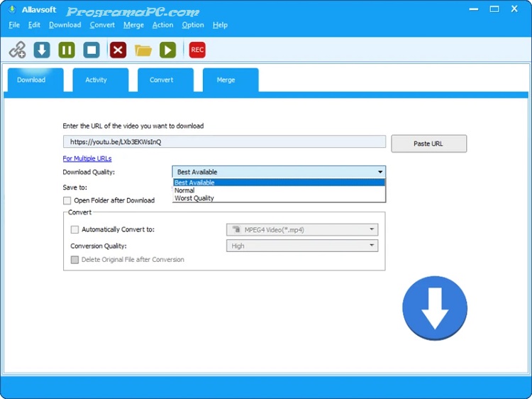Viewport: 532px width, 399px height.
Task: Open the output folder from the toolbar
Action: [x=143, y=50]
